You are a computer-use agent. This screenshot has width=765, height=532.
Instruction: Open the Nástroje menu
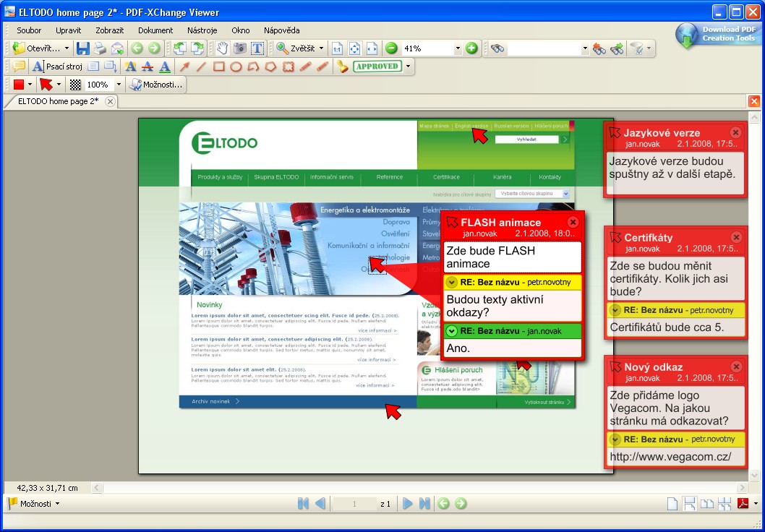pyautogui.click(x=202, y=30)
